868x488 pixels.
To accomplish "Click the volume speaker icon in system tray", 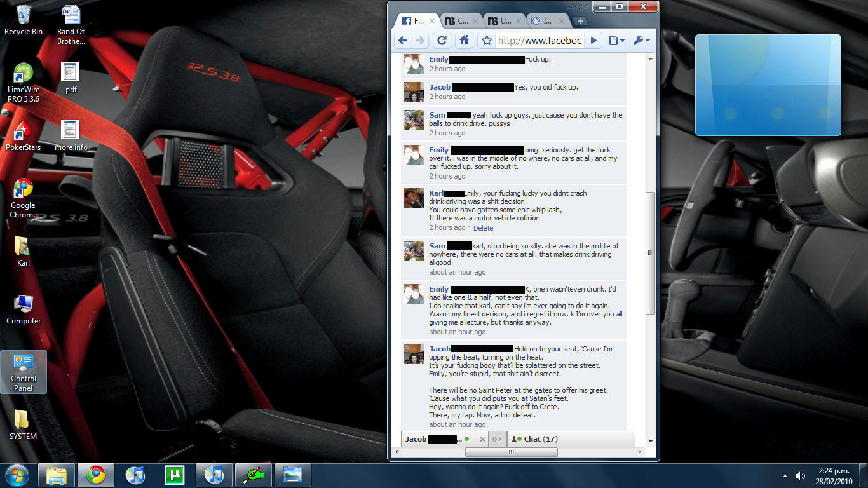I will point(801,476).
